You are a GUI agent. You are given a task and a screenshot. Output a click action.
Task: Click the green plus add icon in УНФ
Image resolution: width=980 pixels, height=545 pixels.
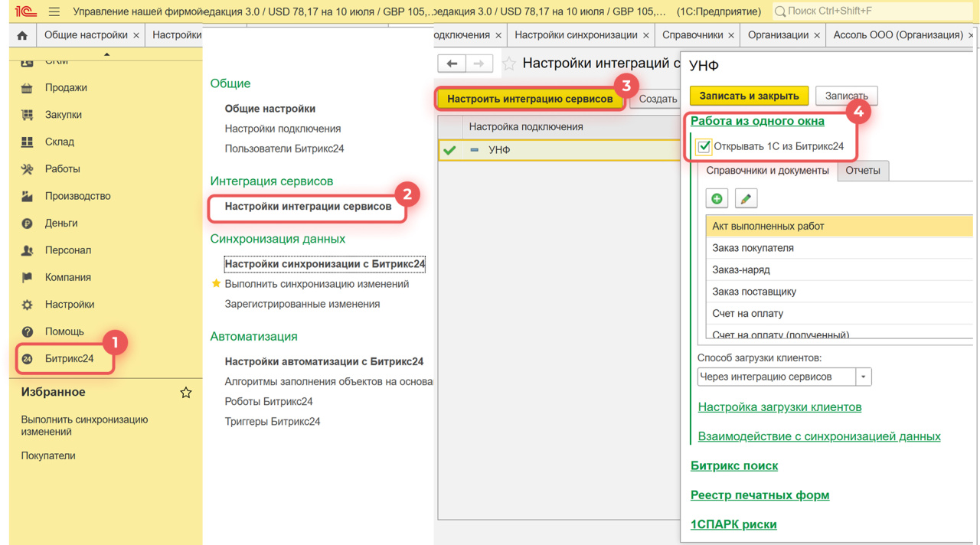tap(717, 198)
